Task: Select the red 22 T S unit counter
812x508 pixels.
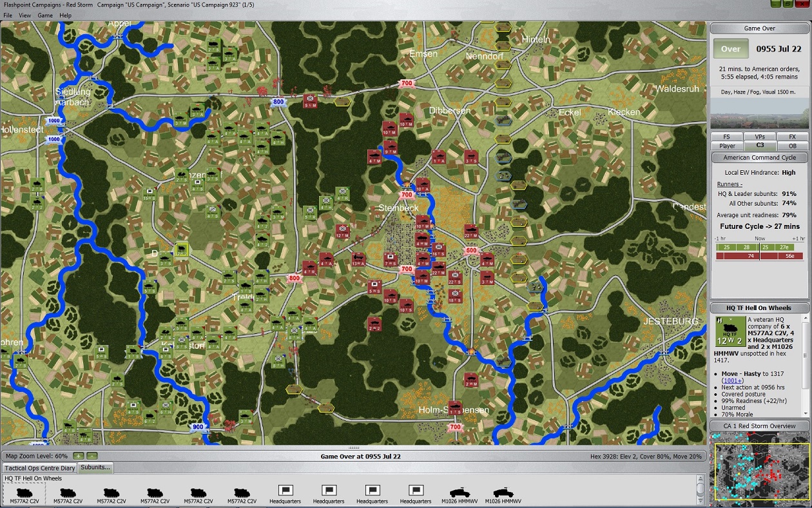Action: point(455,278)
